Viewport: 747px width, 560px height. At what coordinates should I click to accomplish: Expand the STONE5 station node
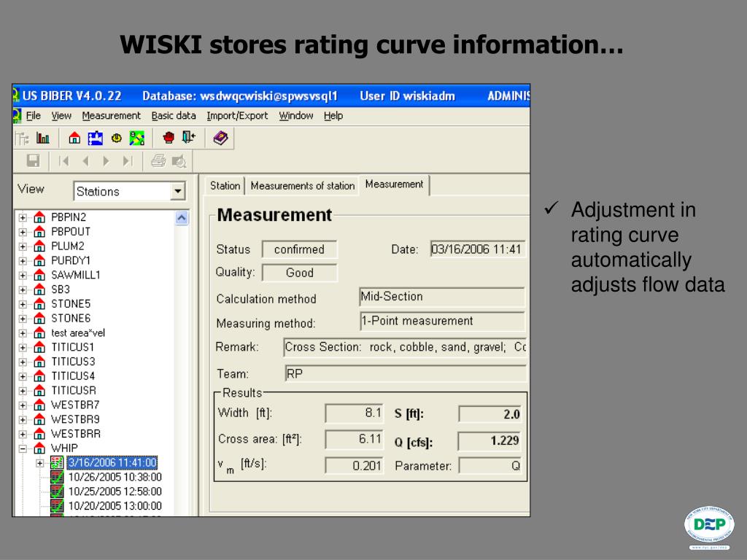coord(23,304)
